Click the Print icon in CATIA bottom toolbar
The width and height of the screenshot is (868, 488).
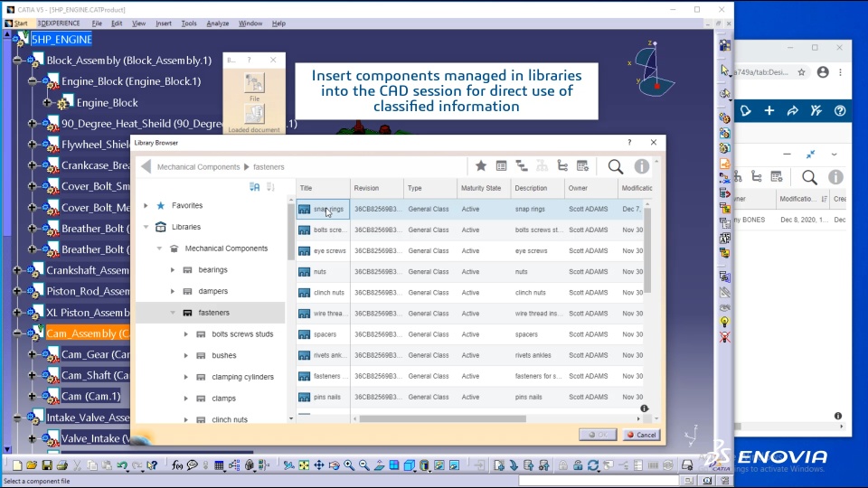(x=62, y=465)
